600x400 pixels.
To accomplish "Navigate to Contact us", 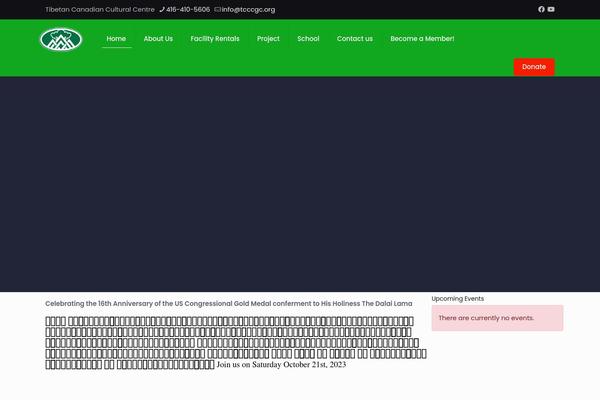I will (x=355, y=39).
